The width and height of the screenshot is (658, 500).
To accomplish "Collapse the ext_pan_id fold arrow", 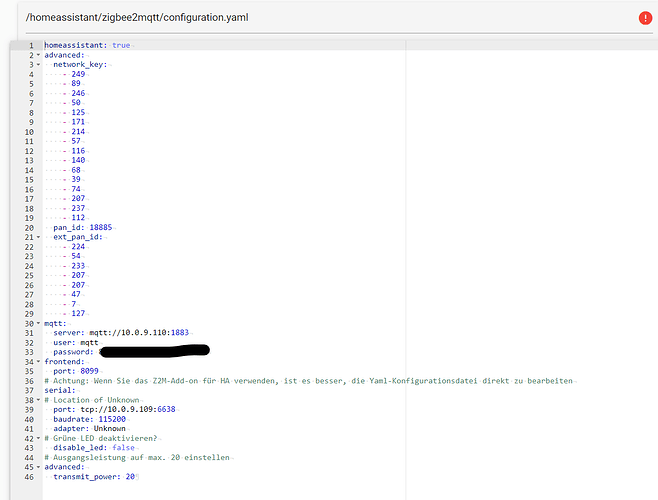I will (x=38, y=237).
